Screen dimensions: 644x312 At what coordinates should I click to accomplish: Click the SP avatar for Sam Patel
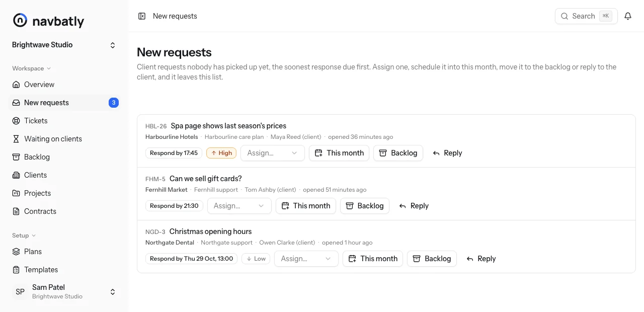(x=20, y=292)
